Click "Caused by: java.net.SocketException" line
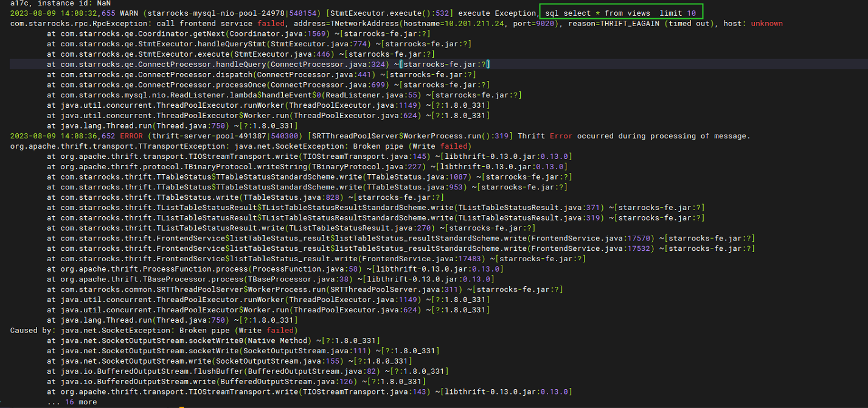Viewport: 868px width, 408px height. pyautogui.click(x=154, y=330)
